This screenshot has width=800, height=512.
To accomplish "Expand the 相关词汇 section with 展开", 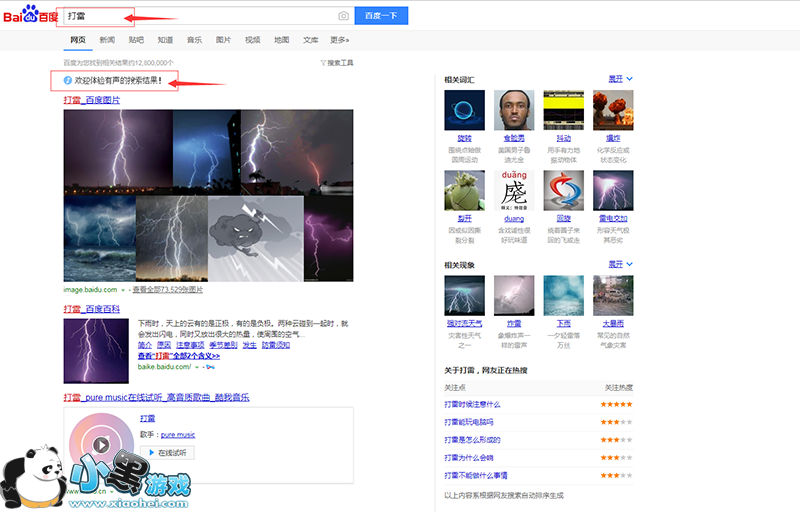I will click(x=620, y=79).
